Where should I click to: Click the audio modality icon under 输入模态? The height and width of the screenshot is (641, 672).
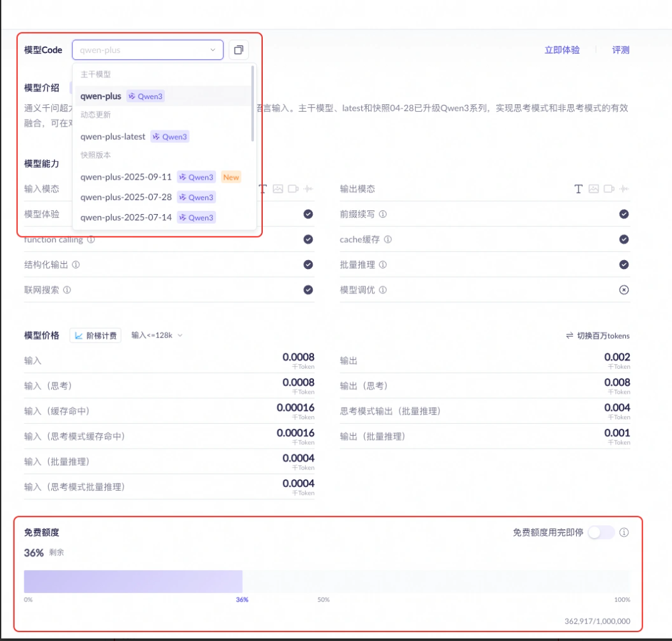309,189
